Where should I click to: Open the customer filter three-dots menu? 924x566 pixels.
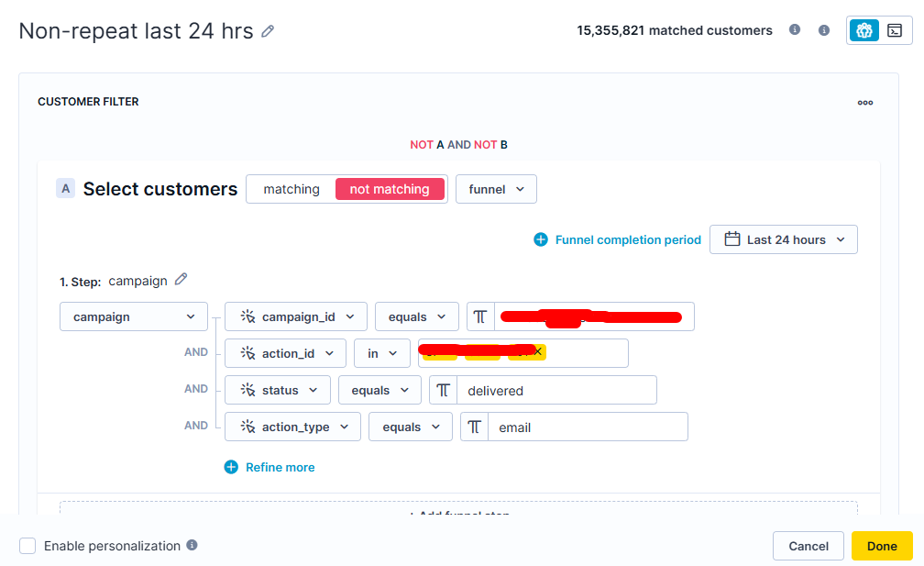(x=864, y=103)
